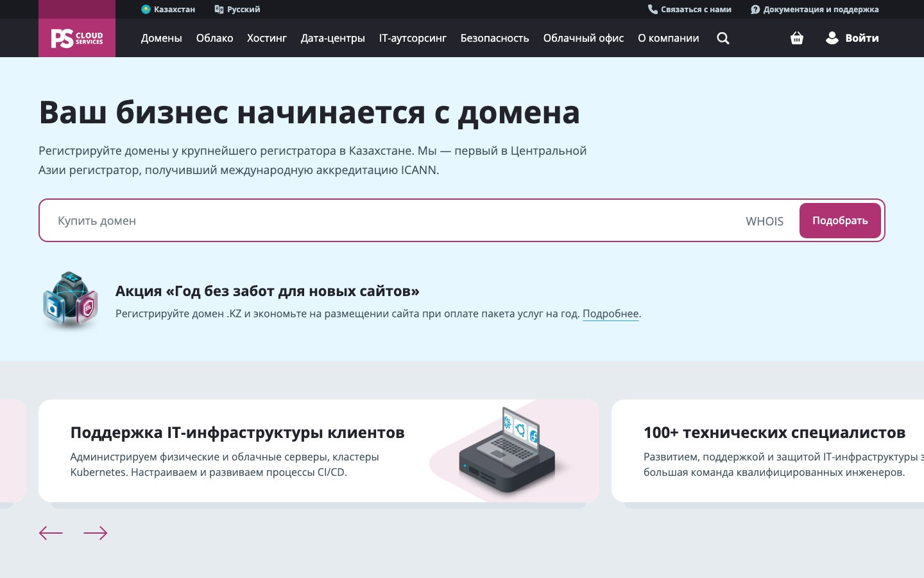Click the laptop server illustration on card

(x=507, y=450)
